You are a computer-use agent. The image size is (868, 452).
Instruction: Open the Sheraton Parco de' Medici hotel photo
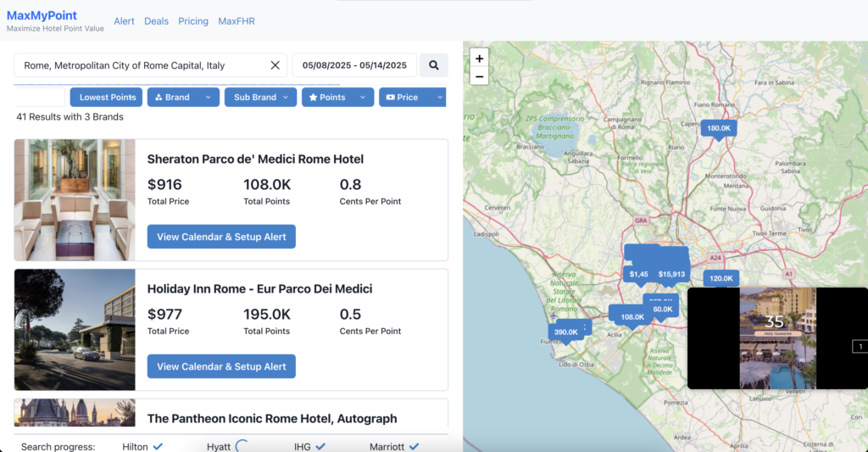pos(75,200)
